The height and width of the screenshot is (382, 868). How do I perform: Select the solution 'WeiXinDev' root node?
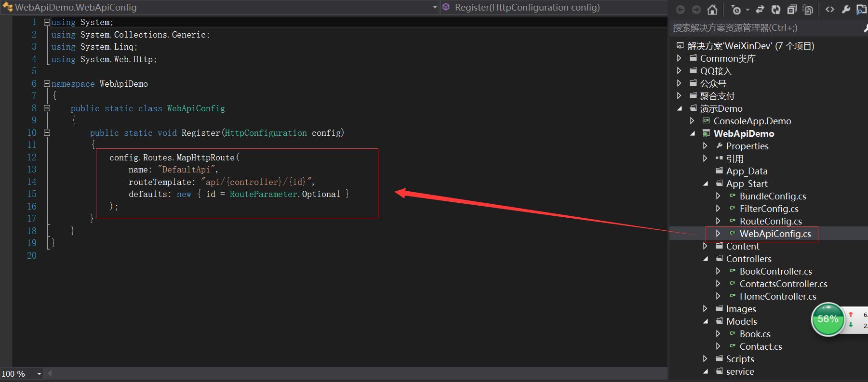[x=751, y=46]
